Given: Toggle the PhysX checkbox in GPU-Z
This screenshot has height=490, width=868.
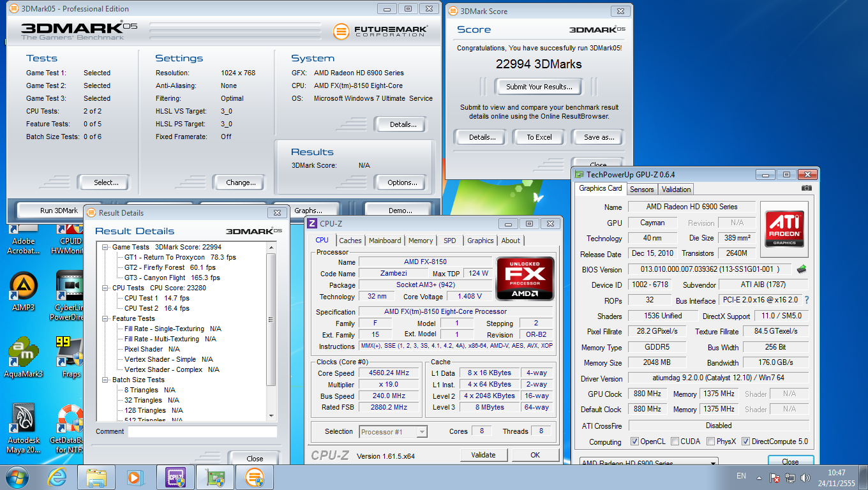Looking at the screenshot, I should coord(710,442).
